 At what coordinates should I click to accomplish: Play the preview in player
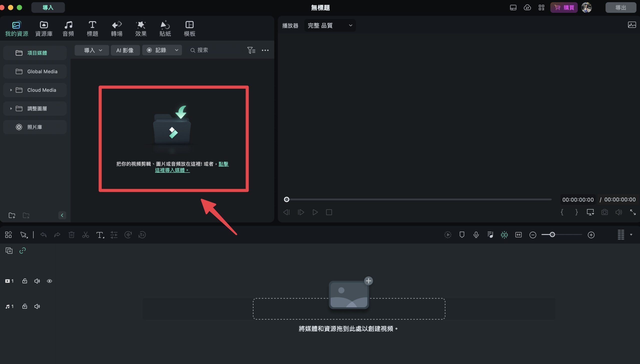(x=315, y=212)
